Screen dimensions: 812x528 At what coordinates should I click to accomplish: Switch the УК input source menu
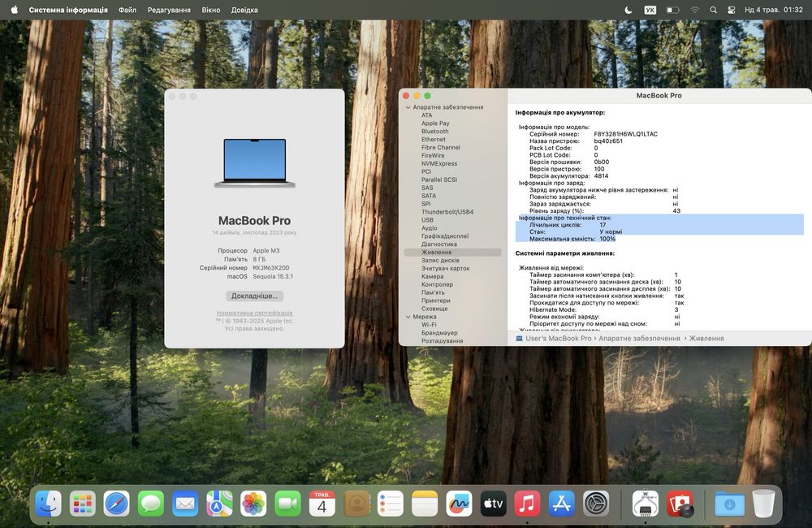tap(650, 10)
